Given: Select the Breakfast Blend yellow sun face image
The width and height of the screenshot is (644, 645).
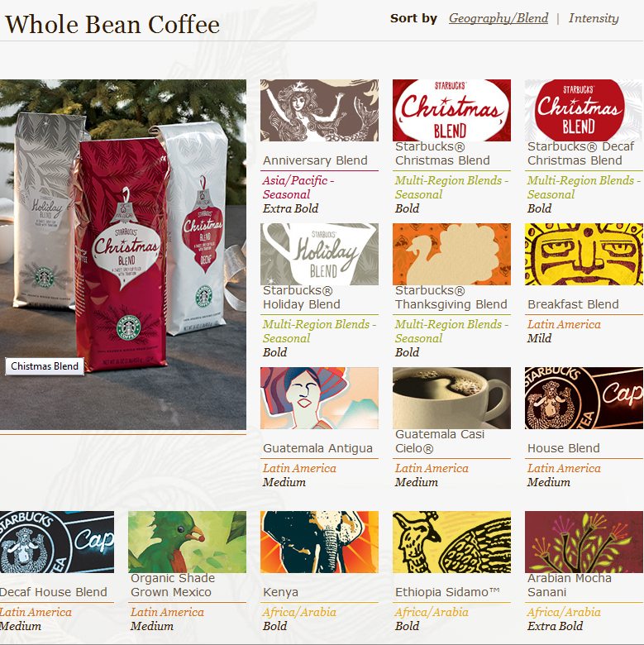Looking at the screenshot, I should click(584, 254).
